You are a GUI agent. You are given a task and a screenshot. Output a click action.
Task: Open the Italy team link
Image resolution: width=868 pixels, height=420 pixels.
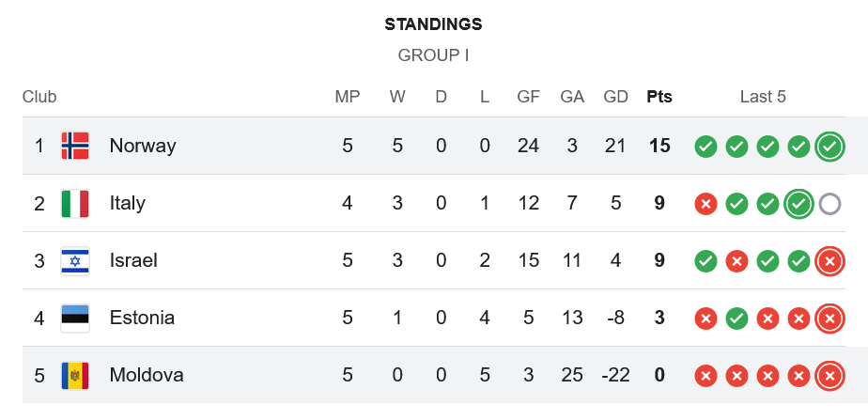(127, 203)
